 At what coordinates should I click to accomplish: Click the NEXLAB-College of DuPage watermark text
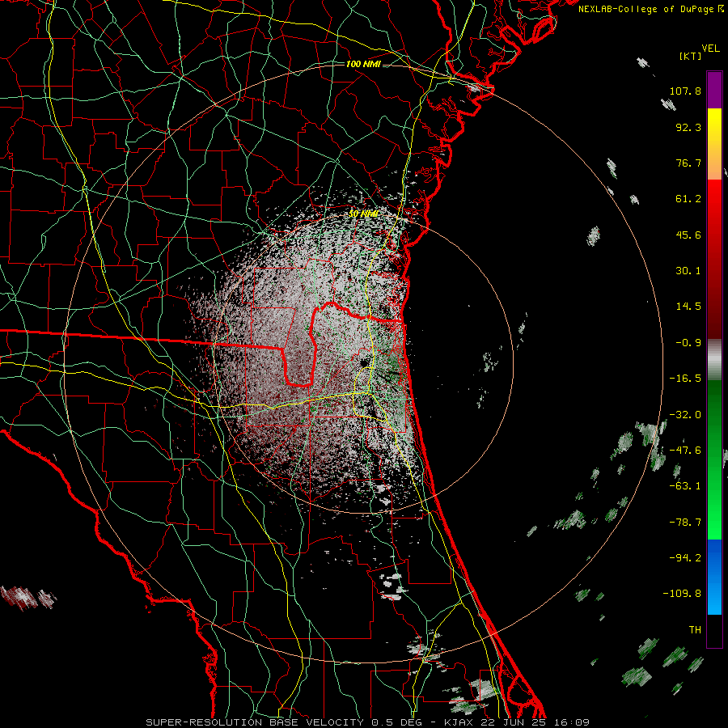tap(650, 9)
